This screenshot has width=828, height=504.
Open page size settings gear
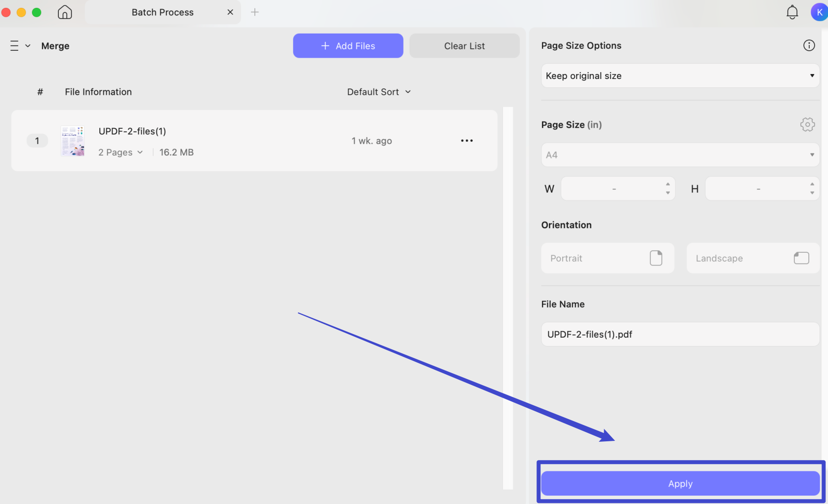click(x=807, y=124)
